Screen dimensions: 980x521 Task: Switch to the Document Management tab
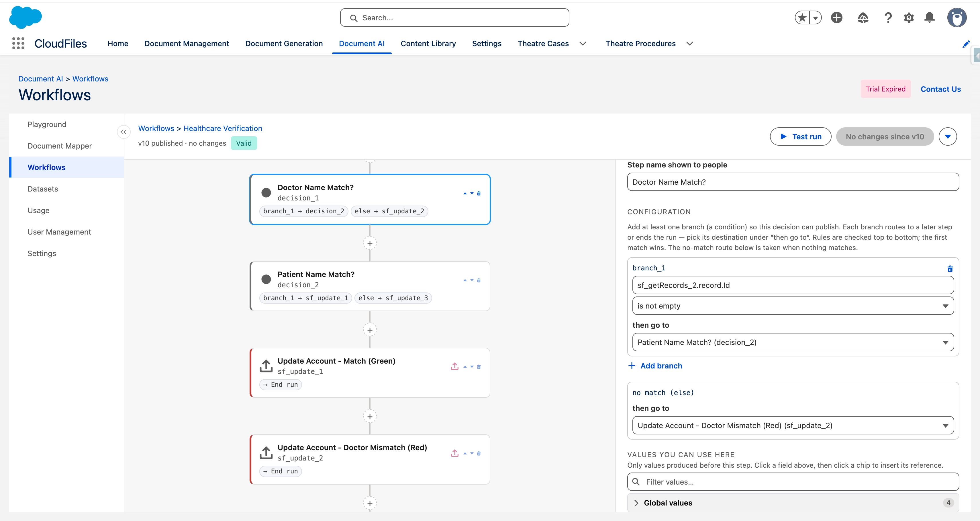(x=187, y=44)
